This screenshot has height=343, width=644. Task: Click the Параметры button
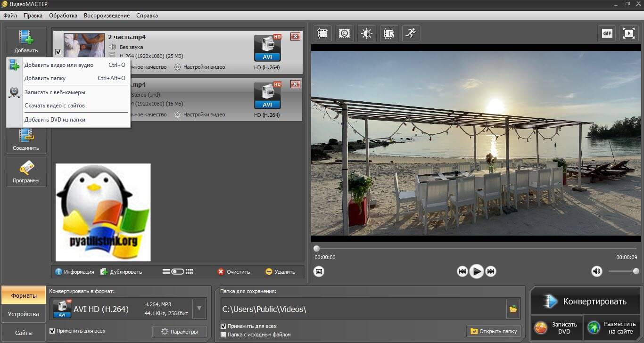pos(179,332)
